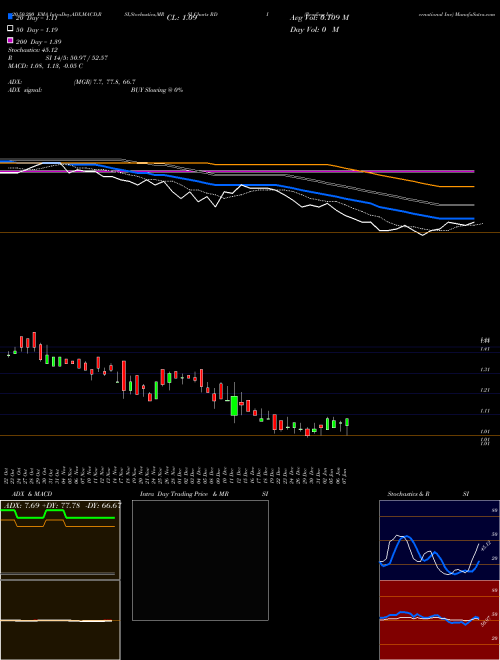Click the 1.21 price axis label
500x660 pixels.
click(x=485, y=390)
